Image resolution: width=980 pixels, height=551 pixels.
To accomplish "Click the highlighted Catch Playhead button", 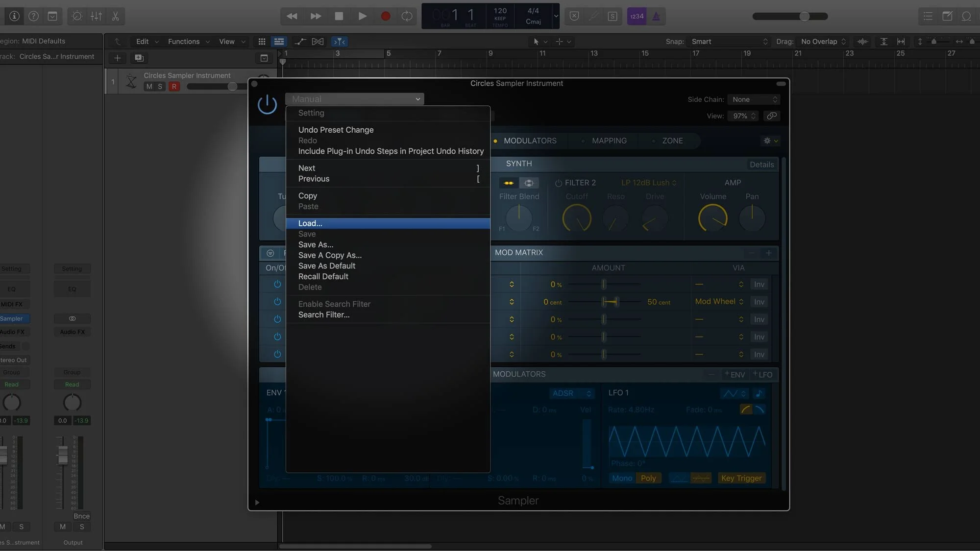I will click(x=339, y=42).
